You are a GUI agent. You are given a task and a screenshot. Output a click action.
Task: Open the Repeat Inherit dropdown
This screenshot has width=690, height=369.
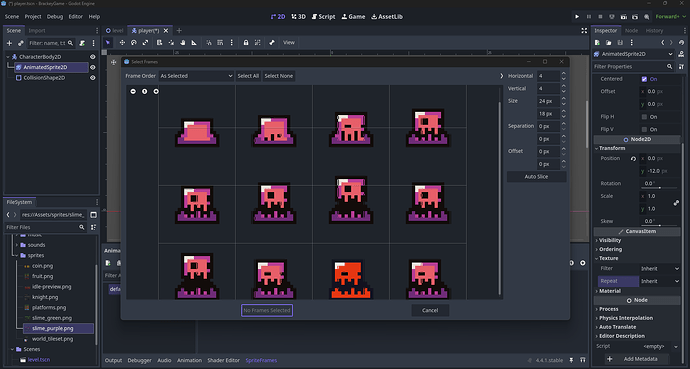tap(660, 281)
